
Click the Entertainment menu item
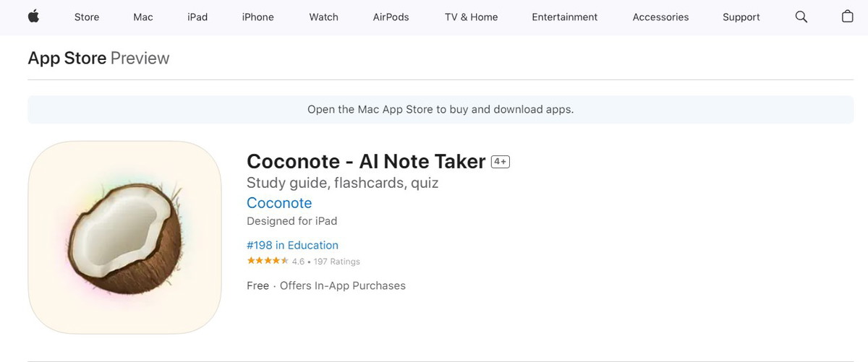564,17
